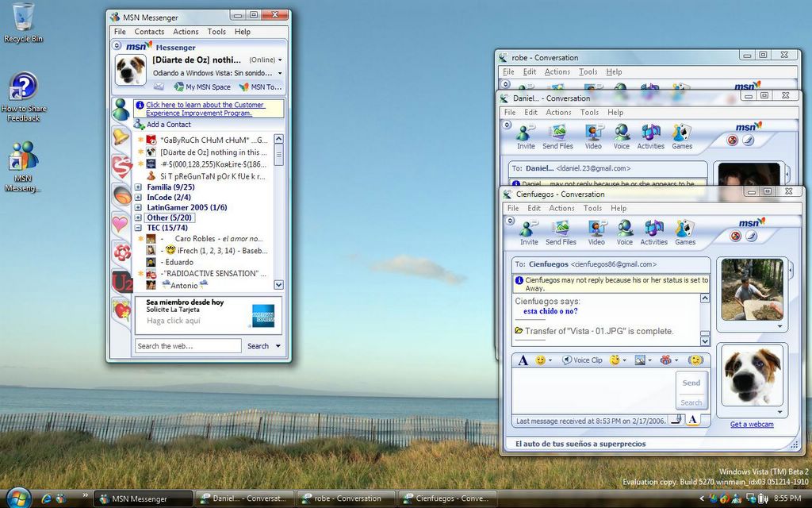Open the alerts bell tab in MSN Messenger
This screenshot has width=812, height=508.
121,137
